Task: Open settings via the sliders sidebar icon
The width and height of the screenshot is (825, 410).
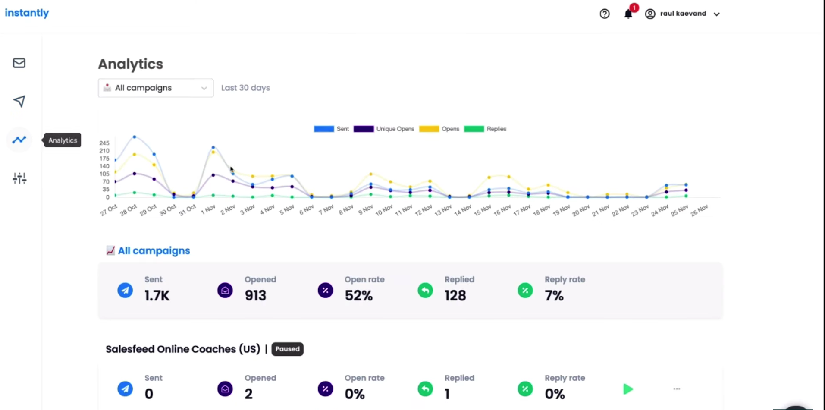Action: [x=19, y=178]
